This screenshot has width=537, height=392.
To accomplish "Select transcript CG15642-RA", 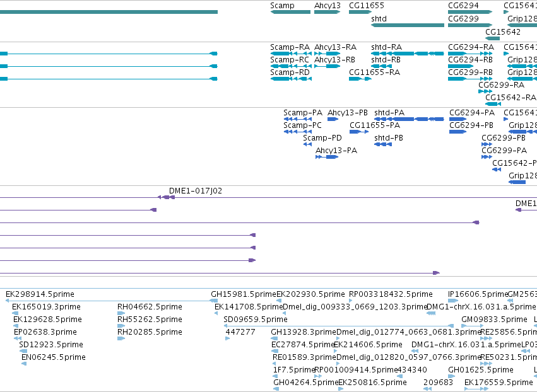I will tap(493, 104).
